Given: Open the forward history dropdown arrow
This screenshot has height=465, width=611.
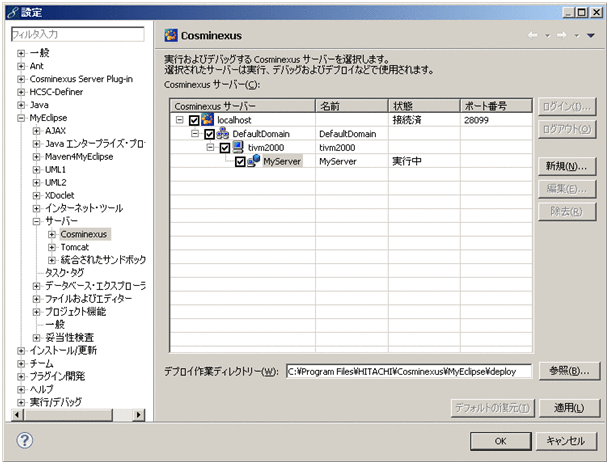Looking at the screenshot, I should (576, 36).
